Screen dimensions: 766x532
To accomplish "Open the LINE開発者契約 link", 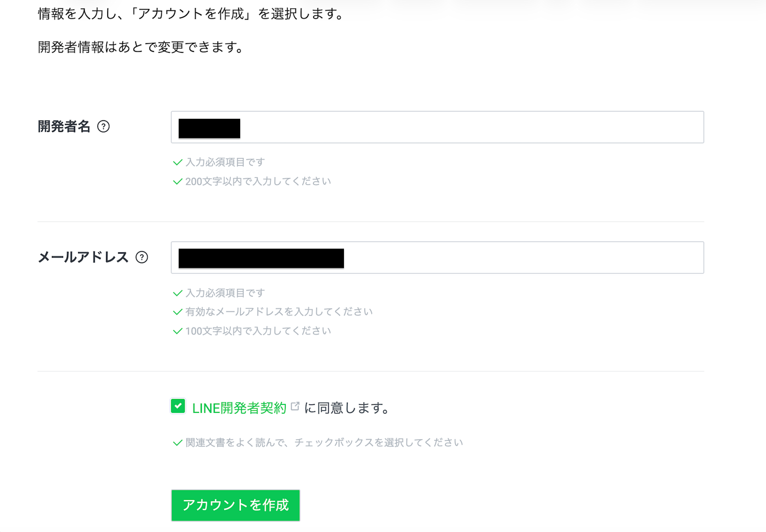I will coord(239,407).
